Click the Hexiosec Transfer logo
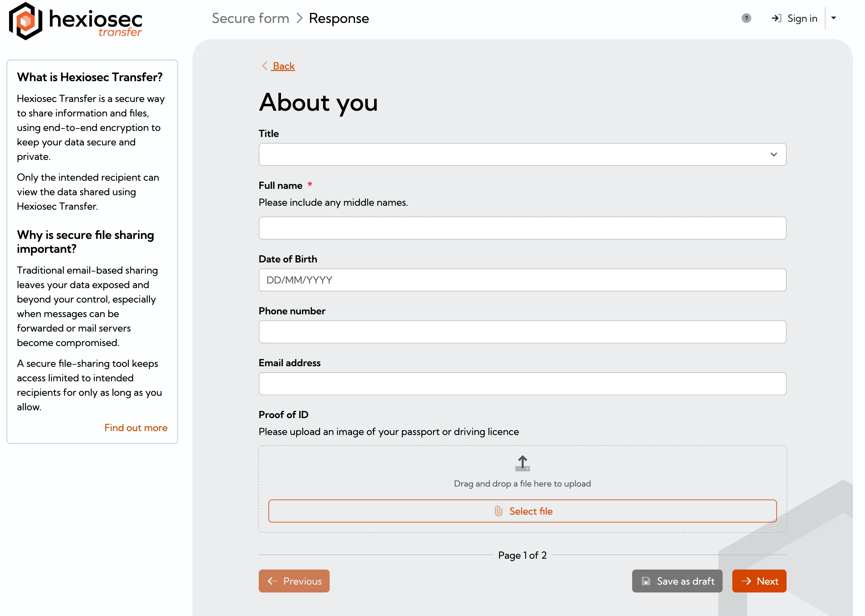The height and width of the screenshot is (616, 865). click(75, 21)
